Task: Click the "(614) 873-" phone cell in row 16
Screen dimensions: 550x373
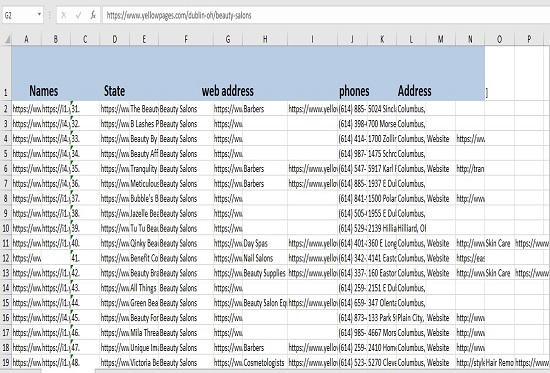Action: (x=353, y=318)
